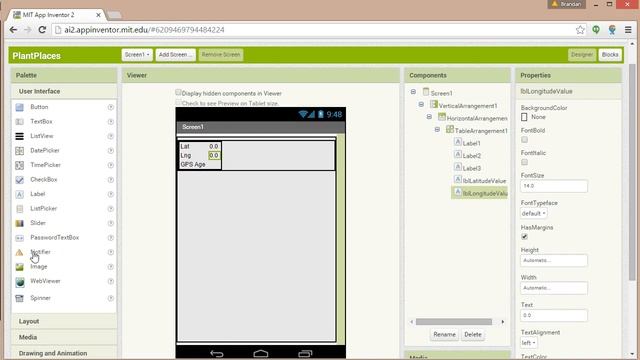
Task: Select the Notifier warning icon
Action: 19,252
